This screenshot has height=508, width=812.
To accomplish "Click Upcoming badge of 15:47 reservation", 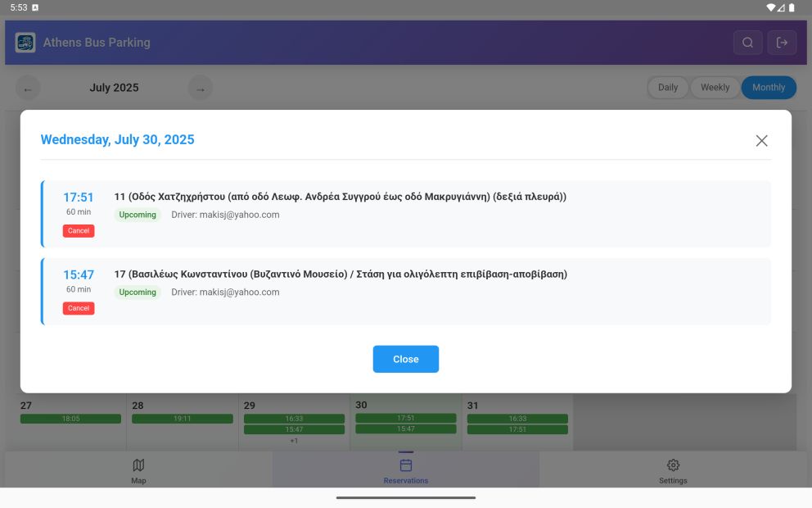I will click(138, 292).
